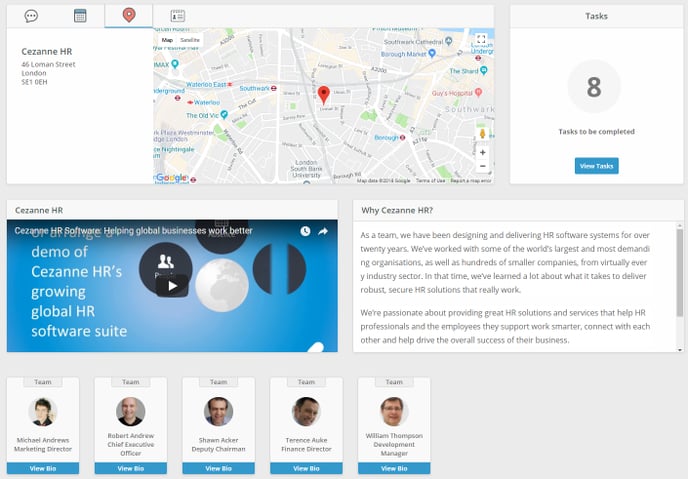The image size is (688, 479).
Task: View Bio for William Thompson
Action: [394, 468]
